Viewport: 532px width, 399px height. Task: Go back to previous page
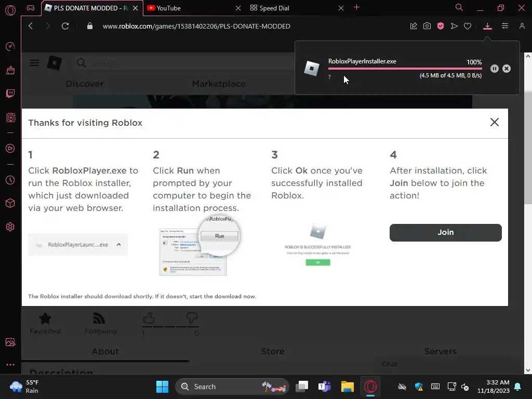pyautogui.click(x=31, y=26)
